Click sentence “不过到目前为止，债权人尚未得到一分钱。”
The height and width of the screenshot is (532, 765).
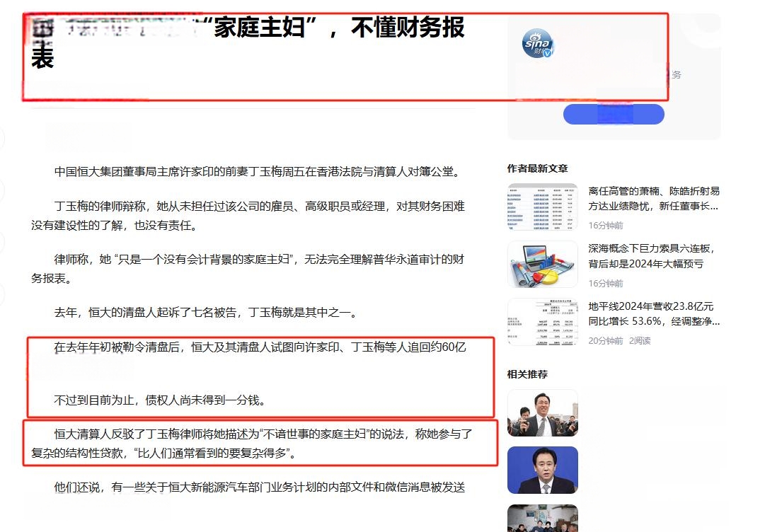click(x=161, y=400)
